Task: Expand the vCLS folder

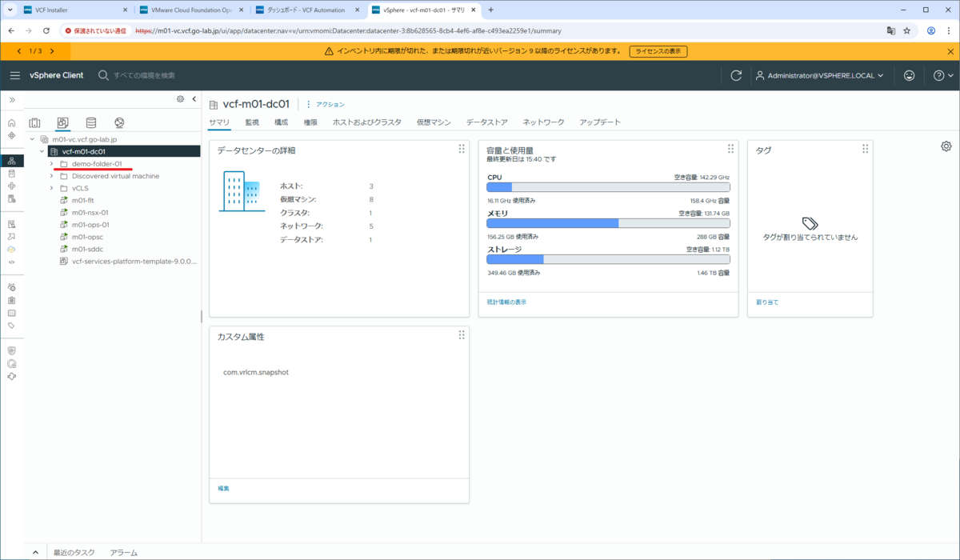Action: (x=51, y=188)
